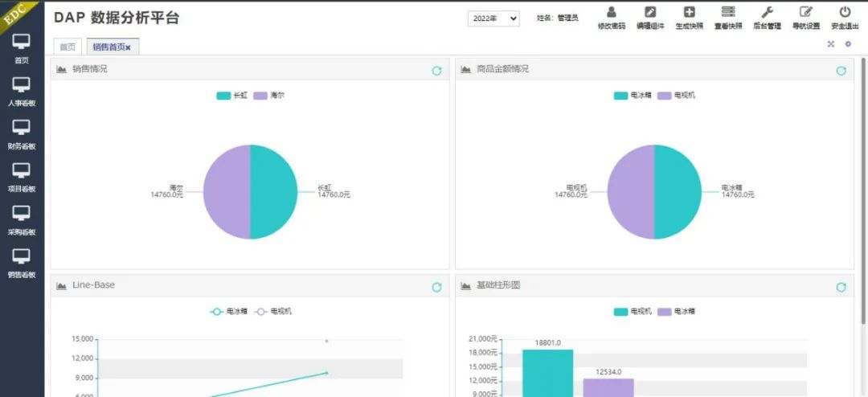Screen dimensions: 868x397
Task: Refresh the 商品金额情况 panel
Action: (841, 71)
